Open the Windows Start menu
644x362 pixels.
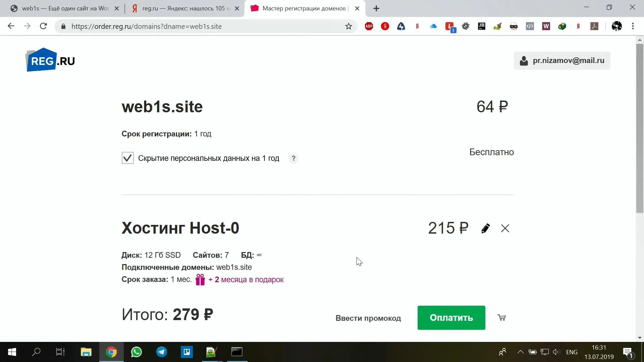[x=12, y=352]
